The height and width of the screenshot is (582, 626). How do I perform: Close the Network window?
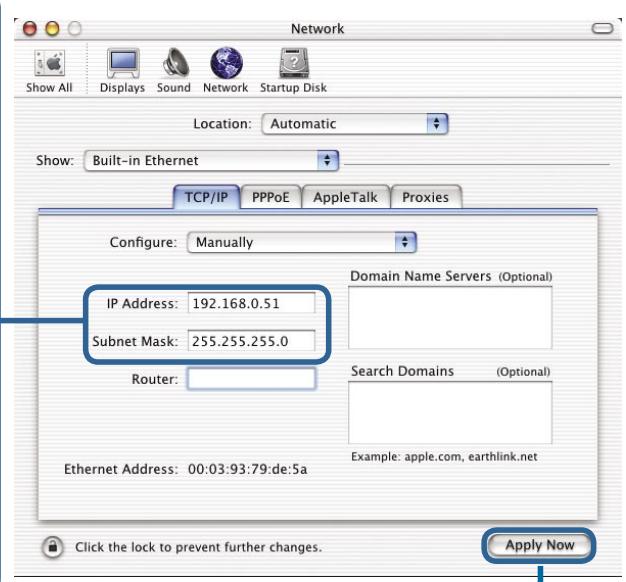click(x=30, y=29)
